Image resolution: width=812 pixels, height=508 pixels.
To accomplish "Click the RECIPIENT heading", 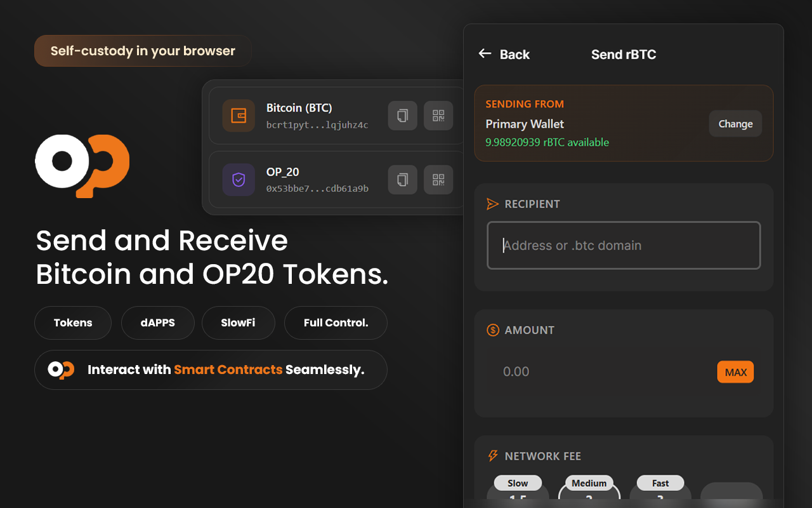I will 532,204.
